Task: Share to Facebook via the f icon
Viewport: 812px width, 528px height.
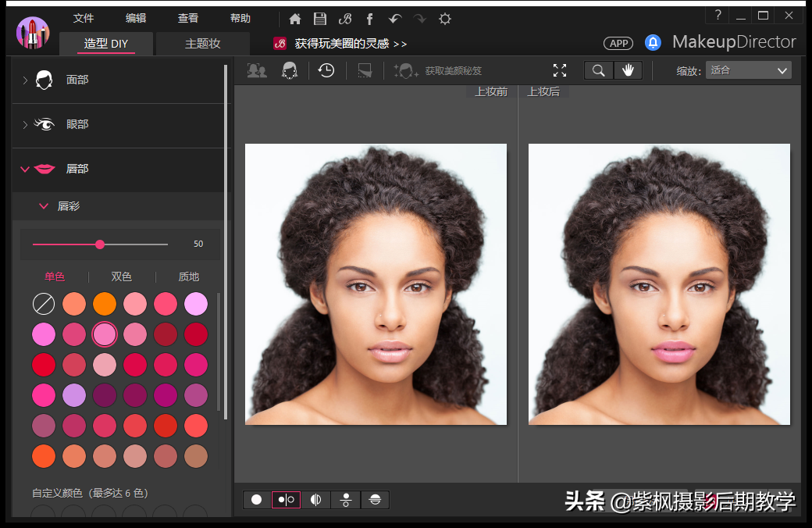Action: 369,19
